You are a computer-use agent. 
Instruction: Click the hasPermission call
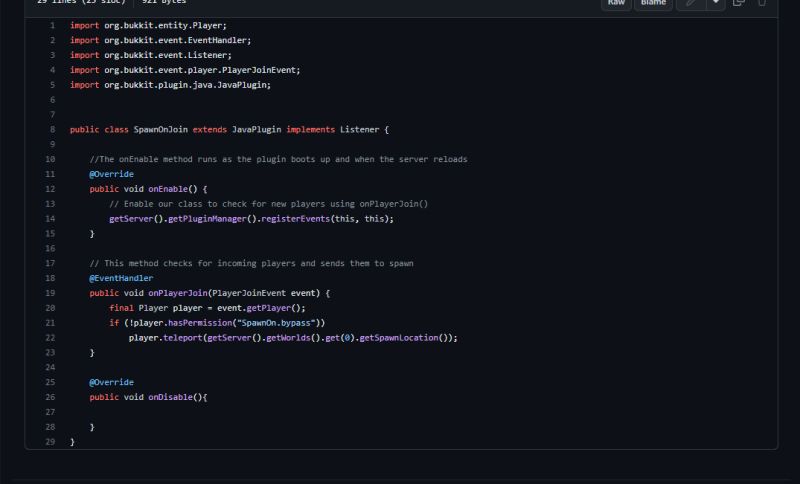click(200, 323)
